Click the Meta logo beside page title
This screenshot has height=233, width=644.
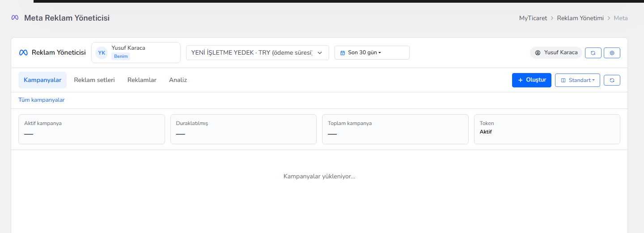(x=15, y=18)
